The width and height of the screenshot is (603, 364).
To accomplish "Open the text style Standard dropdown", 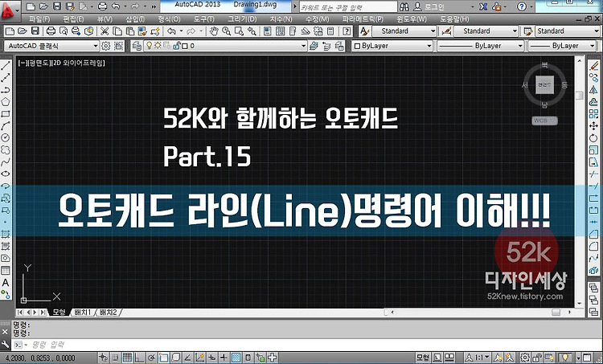I will point(404,31).
